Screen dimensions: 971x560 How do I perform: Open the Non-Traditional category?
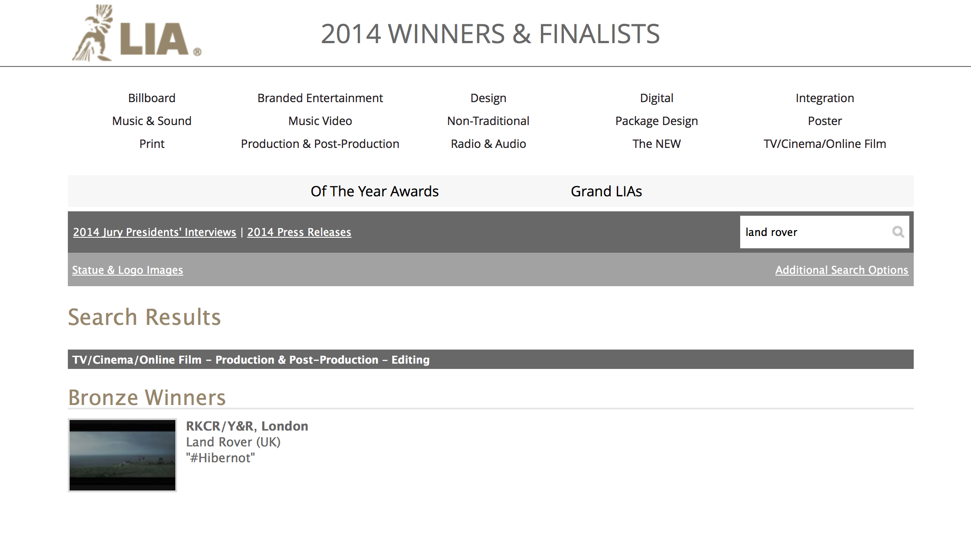pos(488,121)
